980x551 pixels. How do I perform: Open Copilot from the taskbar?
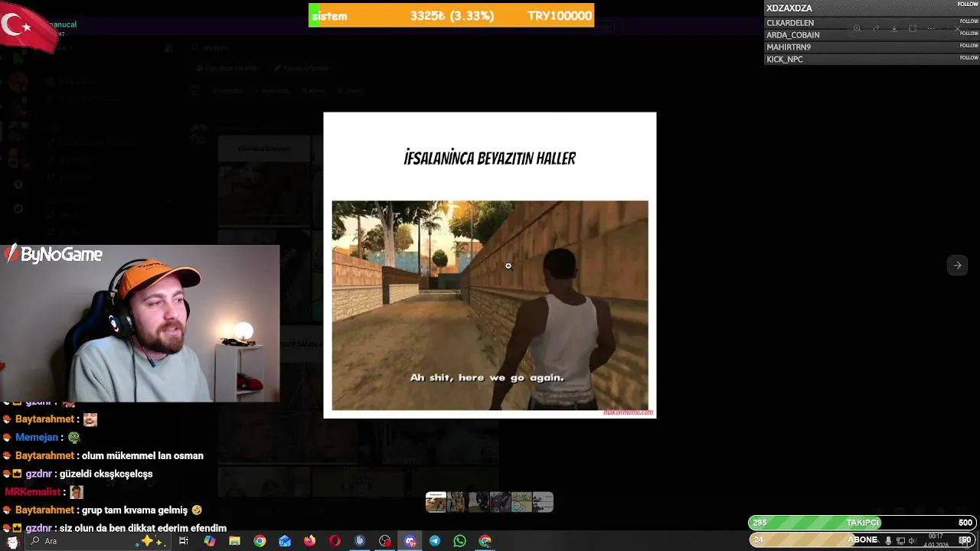[210, 541]
